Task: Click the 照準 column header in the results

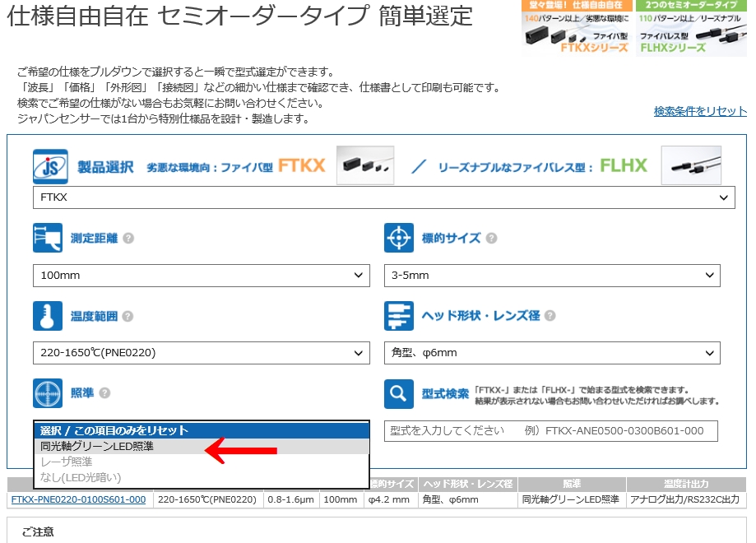Action: 572,484
